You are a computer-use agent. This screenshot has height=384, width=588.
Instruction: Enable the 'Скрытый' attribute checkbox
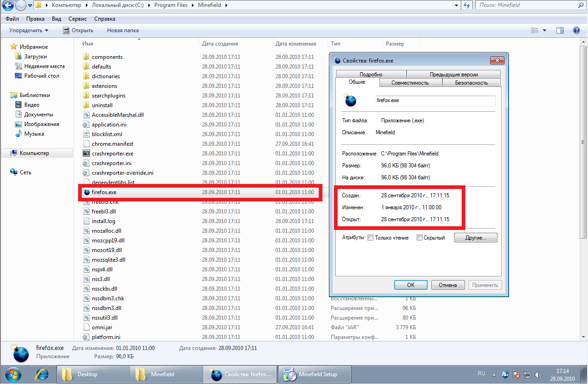(419, 238)
